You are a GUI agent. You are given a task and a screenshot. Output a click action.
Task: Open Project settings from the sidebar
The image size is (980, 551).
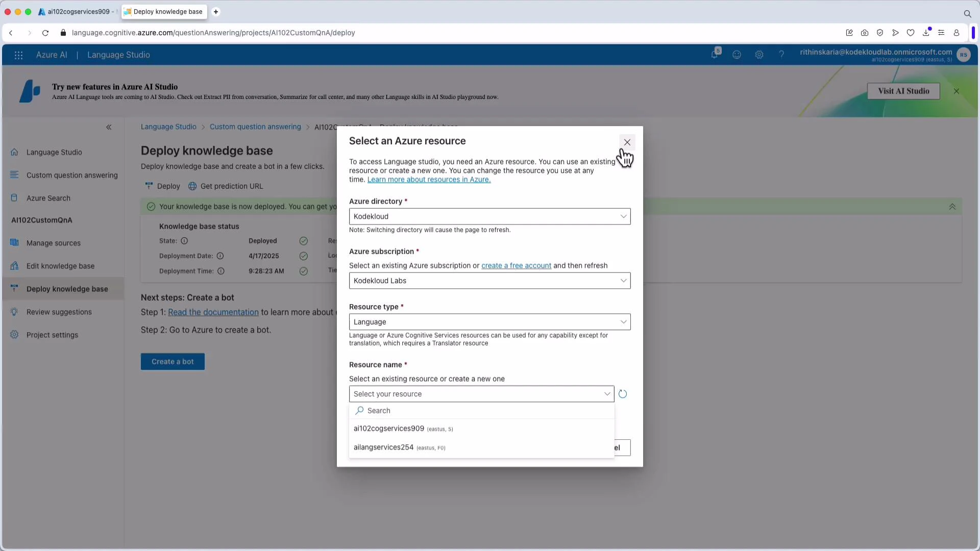point(52,335)
